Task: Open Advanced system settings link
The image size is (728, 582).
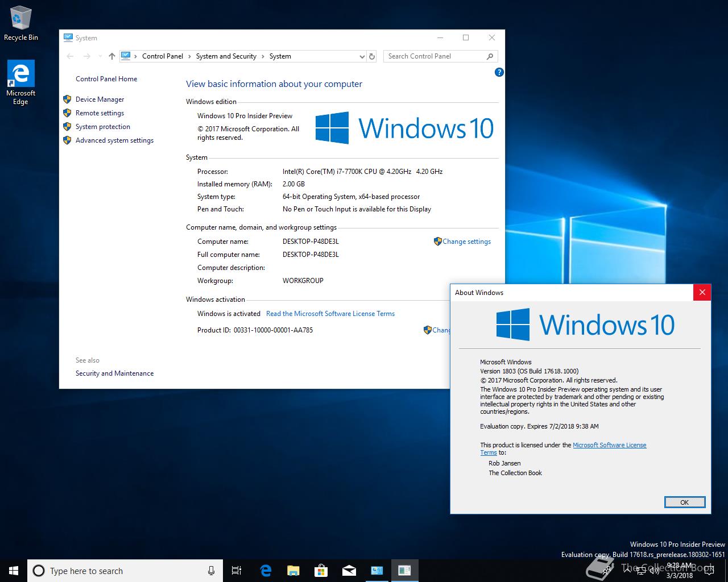Action: coord(114,140)
